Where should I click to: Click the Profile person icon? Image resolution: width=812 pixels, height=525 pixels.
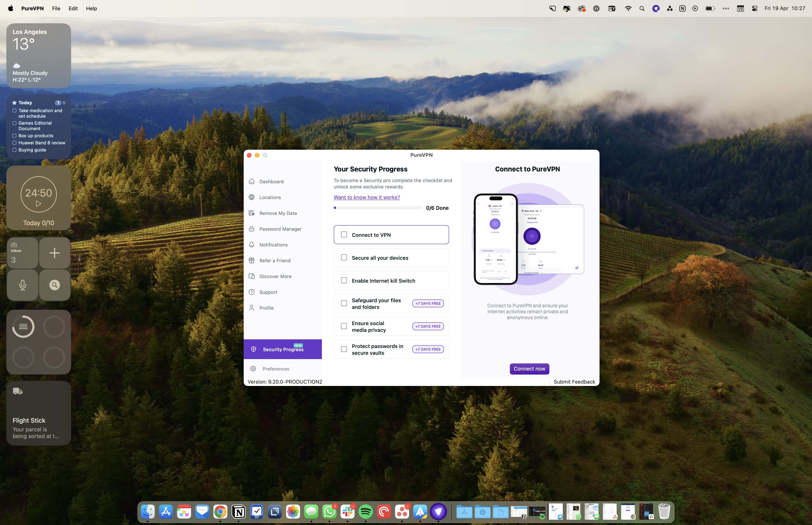251,308
